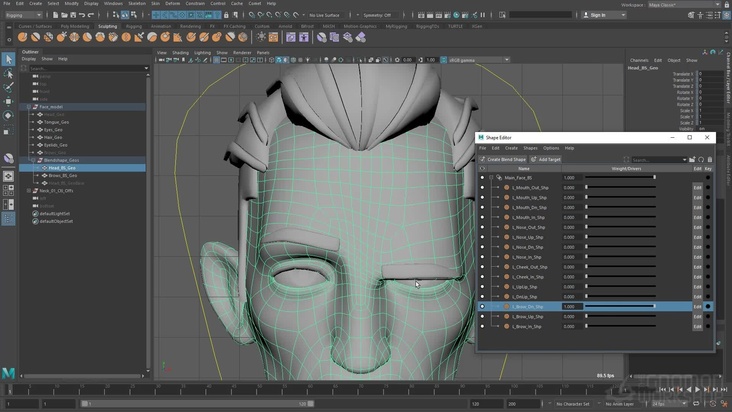
Task: Expand the Neck_01_Ctl_Offs node in Outliner
Action: (x=28, y=190)
